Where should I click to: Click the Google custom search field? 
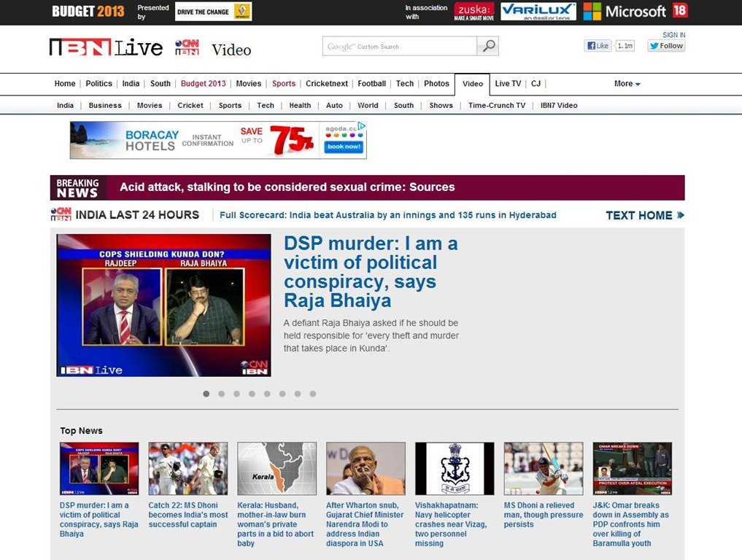tap(400, 47)
